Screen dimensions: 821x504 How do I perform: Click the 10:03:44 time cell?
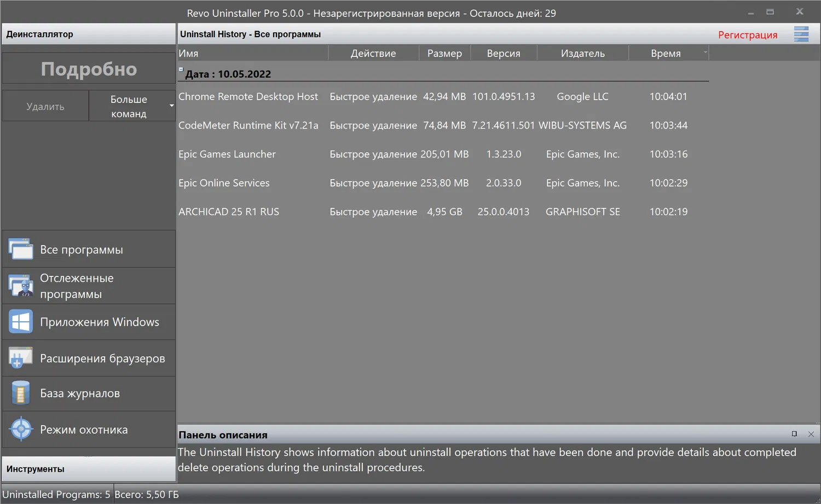[x=668, y=125]
